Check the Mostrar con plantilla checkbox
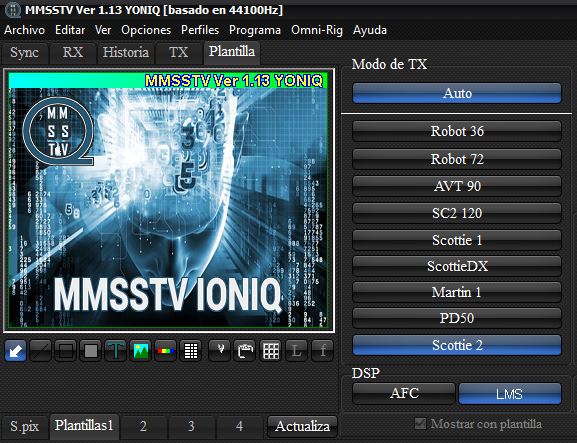Viewport: 577px width, 443px height. coord(420,423)
